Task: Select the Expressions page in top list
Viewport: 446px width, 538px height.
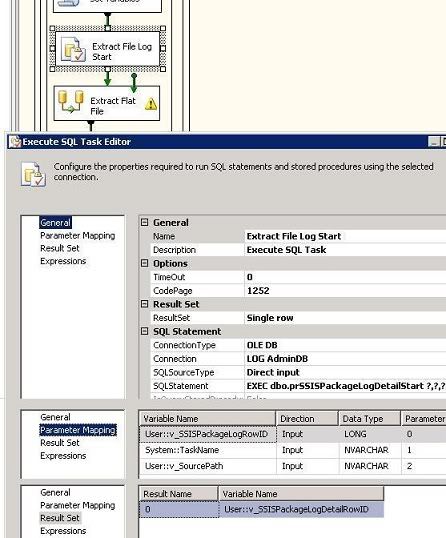Action: tap(63, 261)
